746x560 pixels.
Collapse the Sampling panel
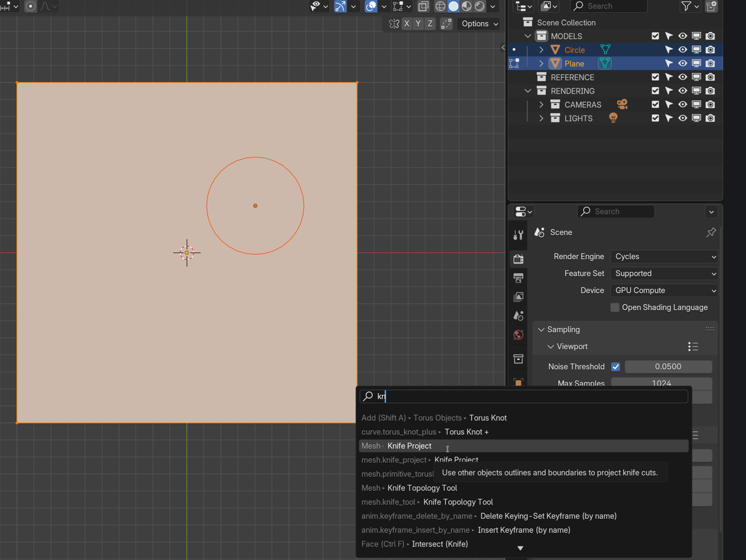563,330
